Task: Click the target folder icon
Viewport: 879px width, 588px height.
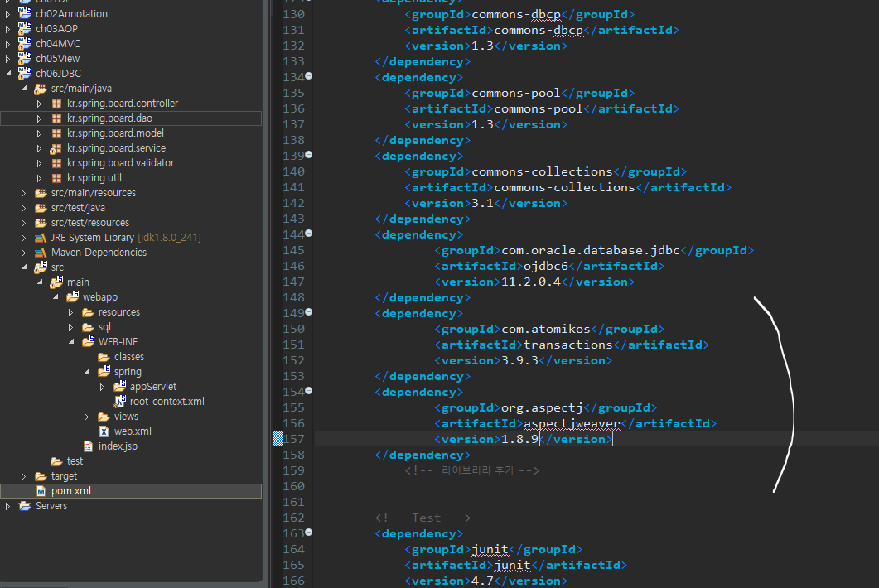Action: tap(41, 476)
